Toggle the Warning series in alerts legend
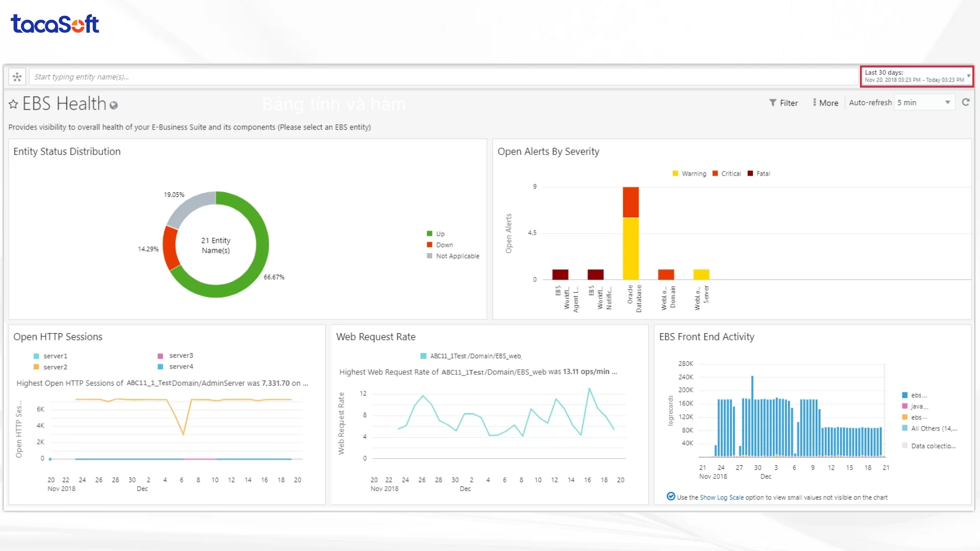 click(x=690, y=173)
